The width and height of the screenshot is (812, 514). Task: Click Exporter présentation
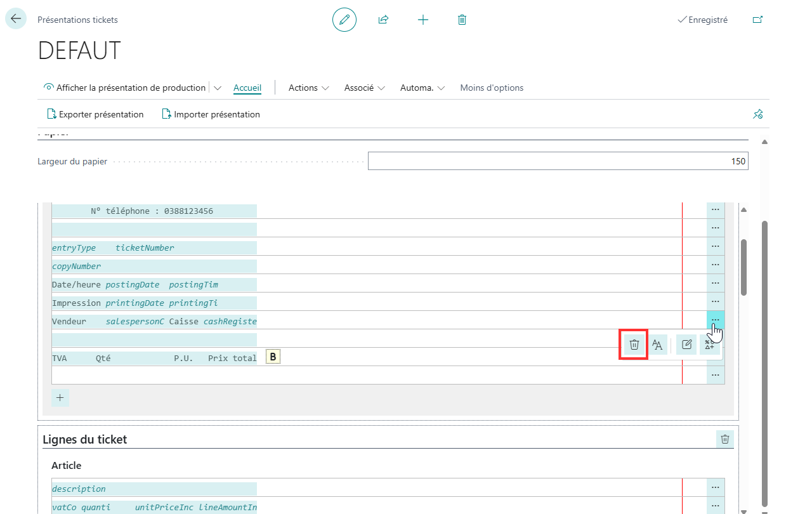95,114
